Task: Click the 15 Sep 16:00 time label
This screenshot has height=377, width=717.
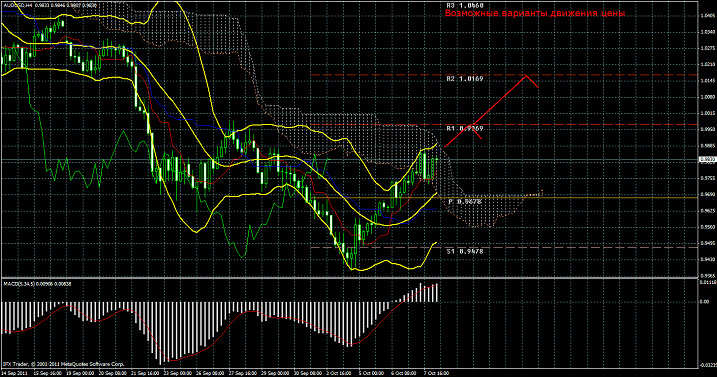Action: (49, 373)
